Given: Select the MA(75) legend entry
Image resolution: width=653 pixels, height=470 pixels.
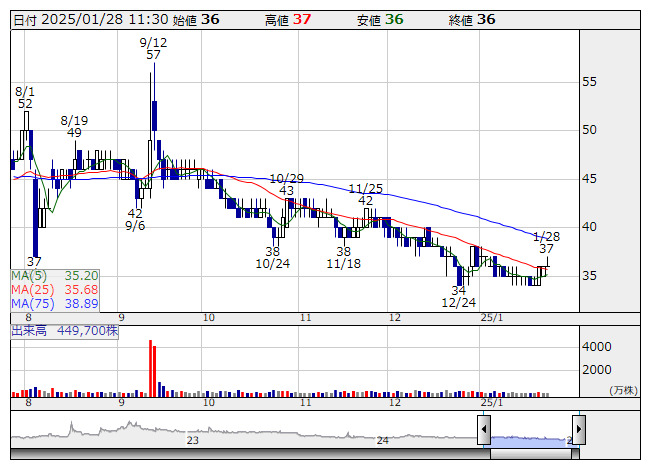Looking at the screenshot, I should coord(55,303).
